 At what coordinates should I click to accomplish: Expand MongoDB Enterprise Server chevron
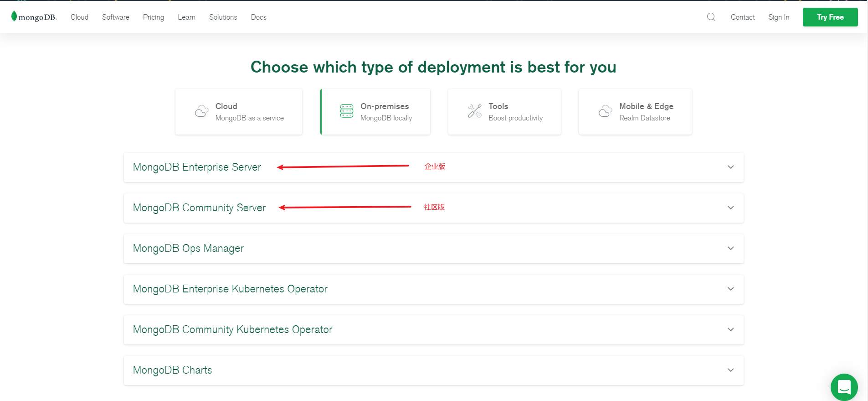click(731, 167)
